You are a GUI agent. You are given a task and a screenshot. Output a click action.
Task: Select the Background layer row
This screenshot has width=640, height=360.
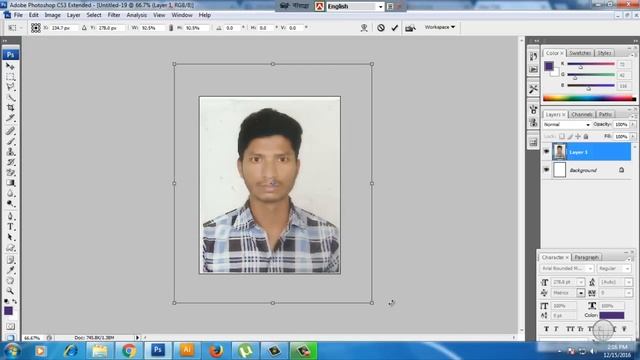click(x=587, y=170)
